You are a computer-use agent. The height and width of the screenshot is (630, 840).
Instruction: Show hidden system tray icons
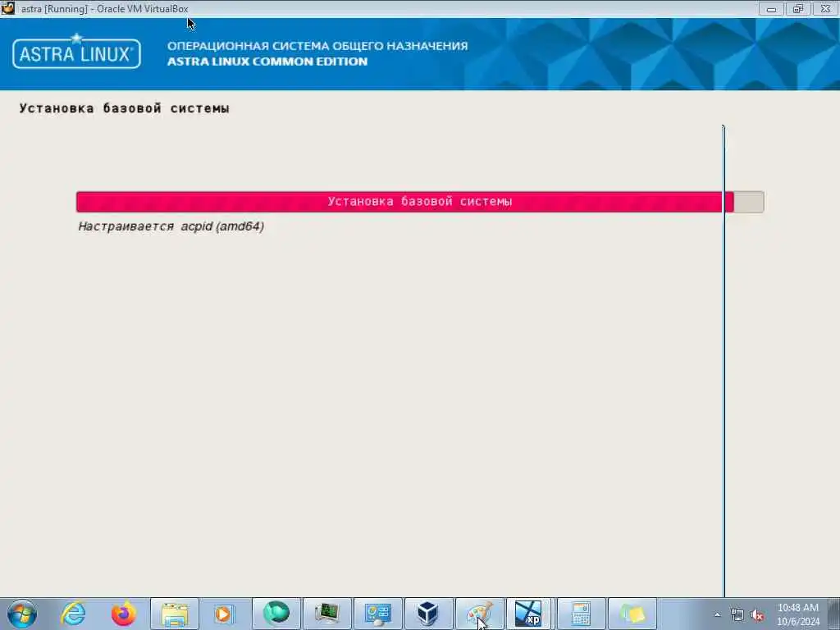click(x=717, y=615)
